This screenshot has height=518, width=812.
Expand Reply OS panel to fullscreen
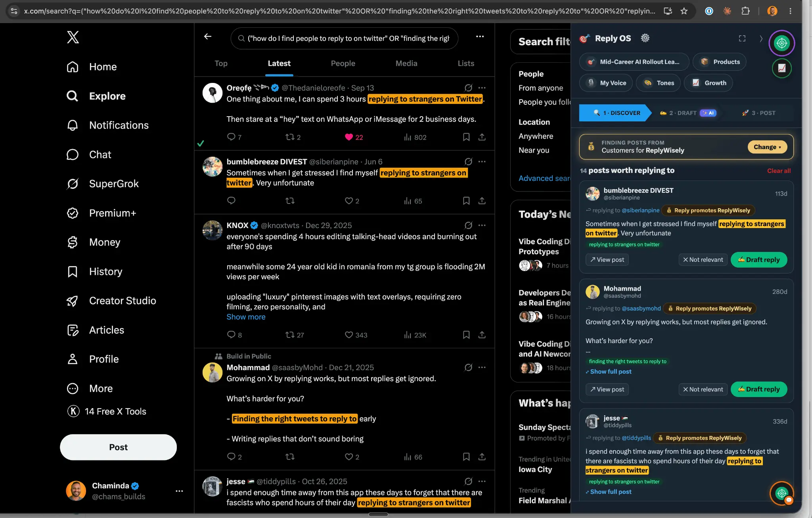pyautogui.click(x=742, y=38)
